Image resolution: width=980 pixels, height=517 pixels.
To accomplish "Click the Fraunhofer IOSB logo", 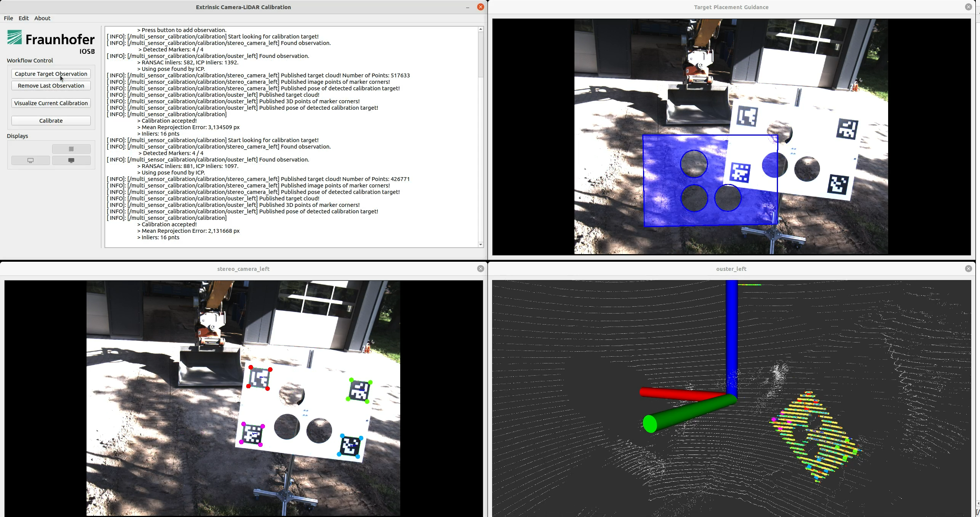I will click(x=51, y=42).
